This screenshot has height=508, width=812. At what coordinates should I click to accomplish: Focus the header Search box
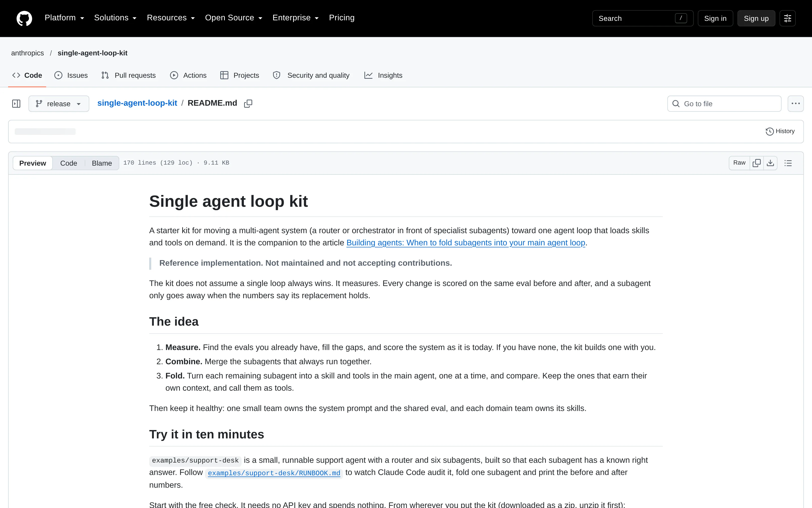pyautogui.click(x=642, y=19)
